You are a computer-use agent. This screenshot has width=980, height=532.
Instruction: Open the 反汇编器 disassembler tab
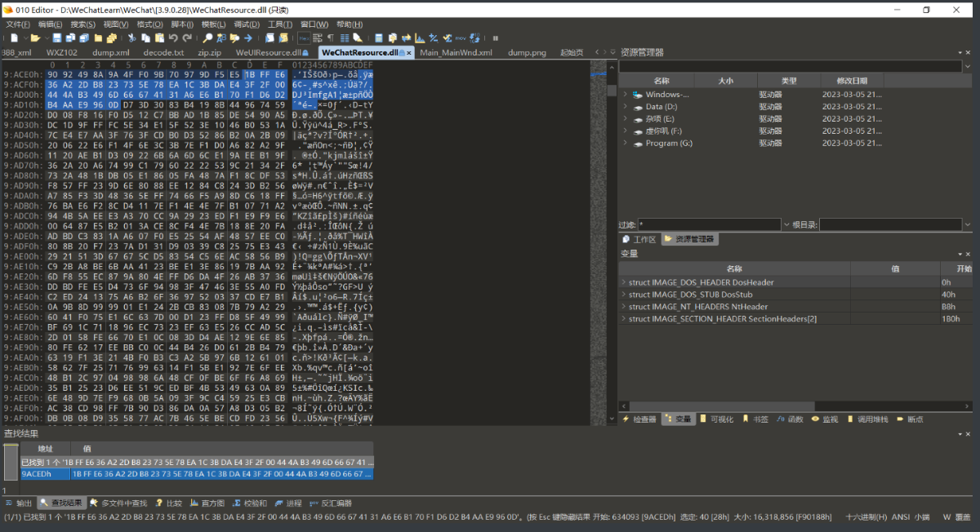(331, 503)
